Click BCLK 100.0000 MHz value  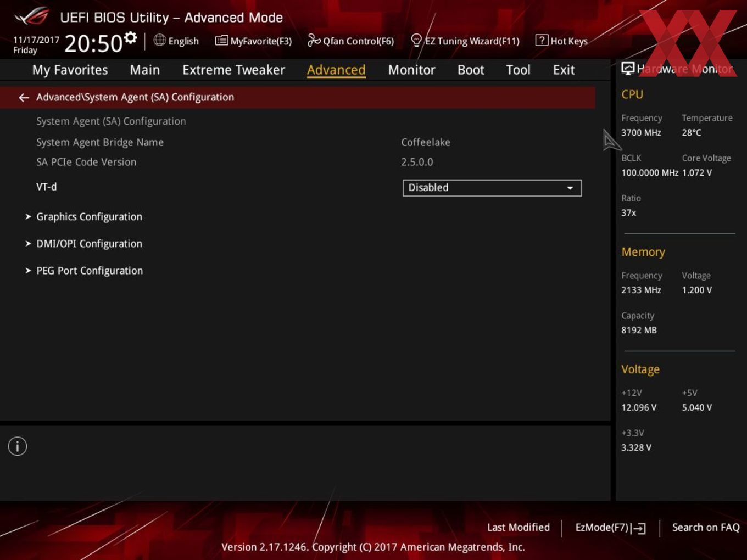pos(650,172)
